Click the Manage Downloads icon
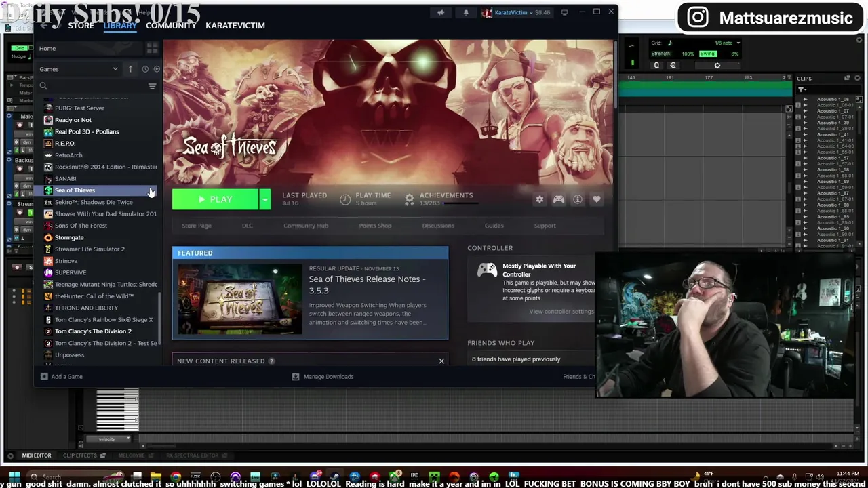 pyautogui.click(x=296, y=376)
